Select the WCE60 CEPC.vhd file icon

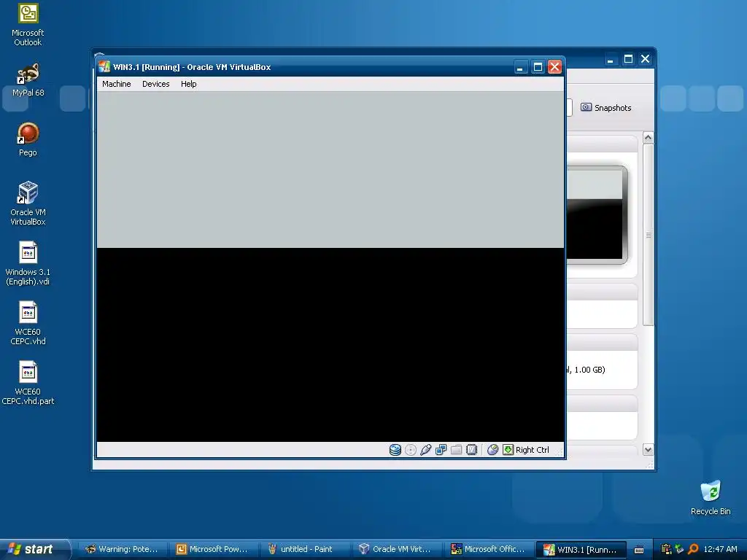click(x=28, y=323)
